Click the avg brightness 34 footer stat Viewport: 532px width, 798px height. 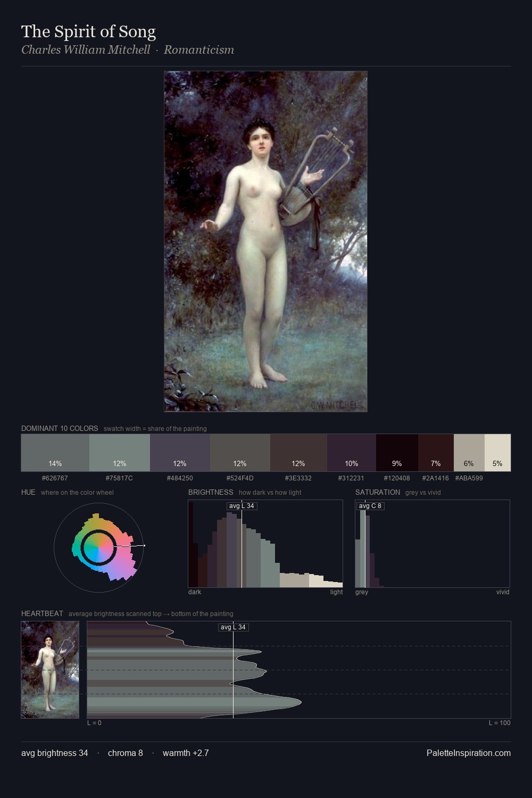pos(55,753)
